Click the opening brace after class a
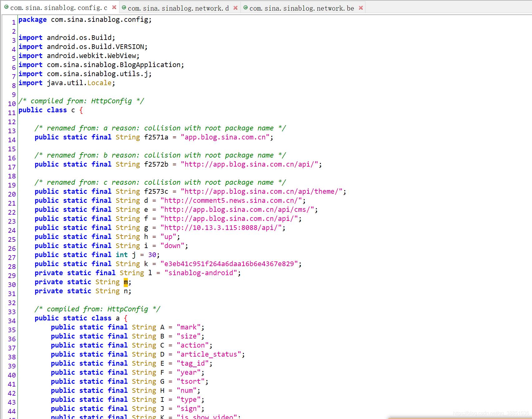The height and width of the screenshot is (419, 532). coord(126,318)
